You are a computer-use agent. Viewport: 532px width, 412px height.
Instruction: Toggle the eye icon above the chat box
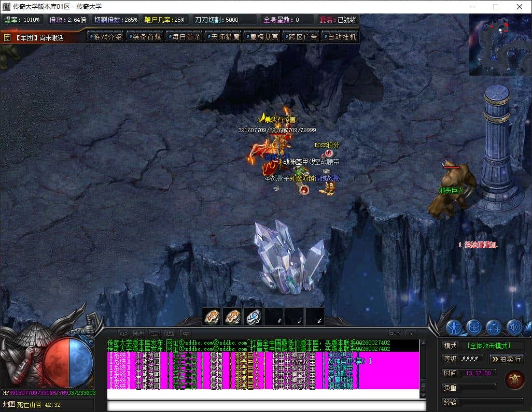click(x=123, y=333)
